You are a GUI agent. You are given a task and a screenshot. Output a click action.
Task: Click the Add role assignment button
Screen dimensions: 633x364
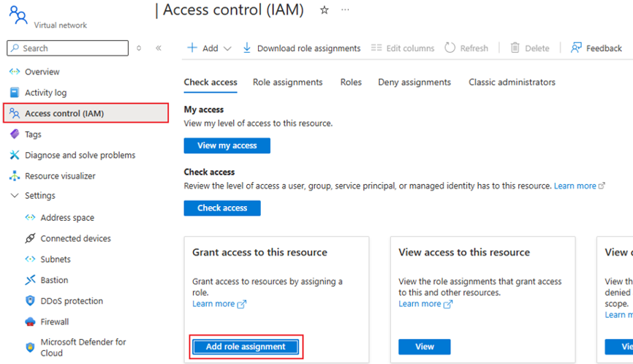click(246, 346)
